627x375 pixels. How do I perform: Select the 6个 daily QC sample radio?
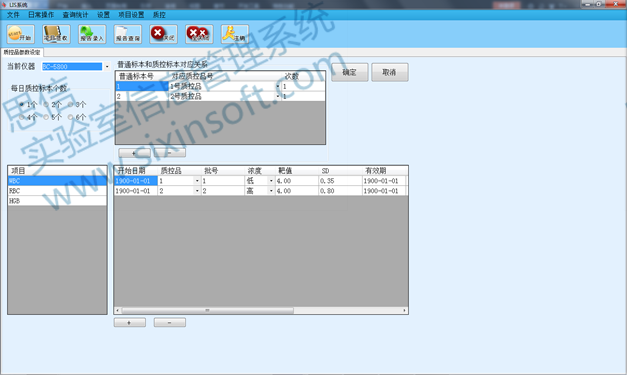point(70,117)
